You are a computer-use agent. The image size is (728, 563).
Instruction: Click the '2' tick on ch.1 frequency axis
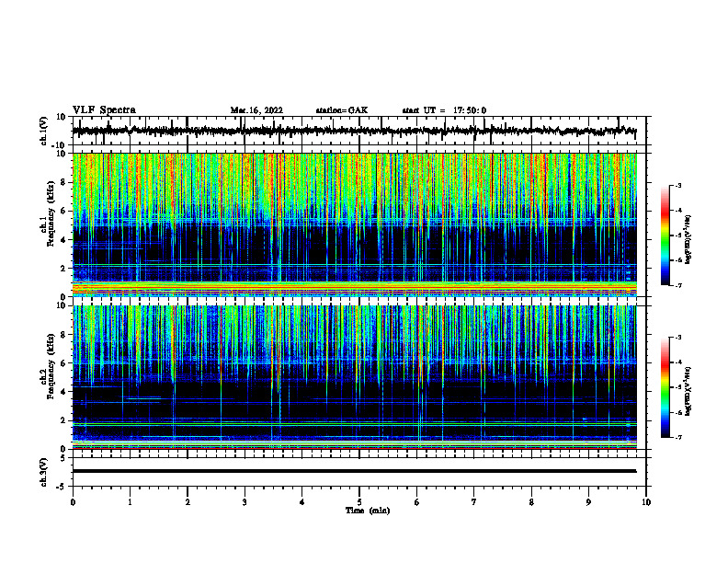pyautogui.click(x=64, y=269)
